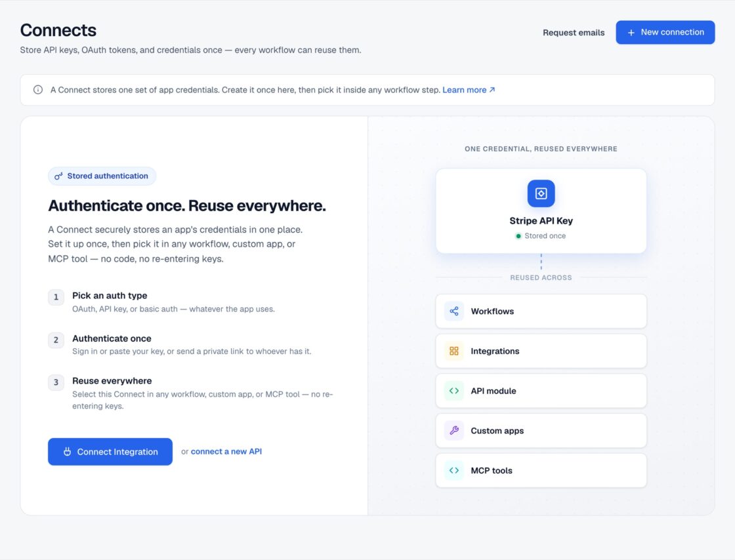The width and height of the screenshot is (735, 560).
Task: Select the MCP tools label
Action: point(492,471)
